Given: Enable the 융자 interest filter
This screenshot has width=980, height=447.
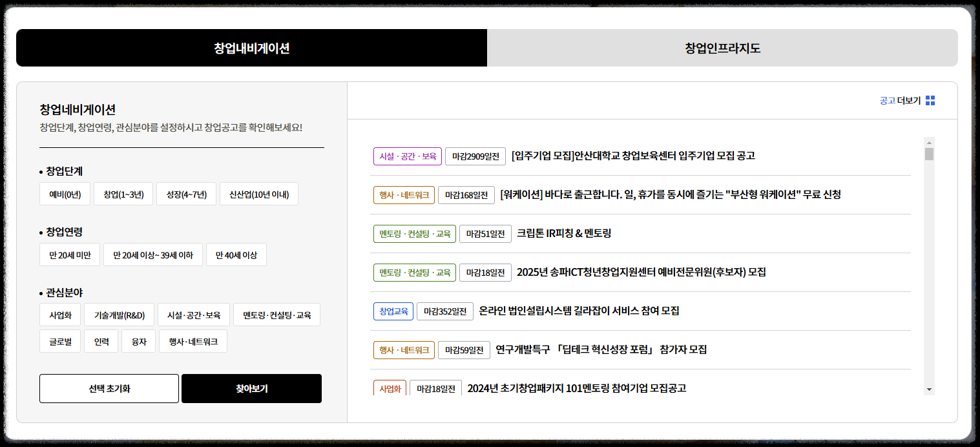Looking at the screenshot, I should pos(138,340).
